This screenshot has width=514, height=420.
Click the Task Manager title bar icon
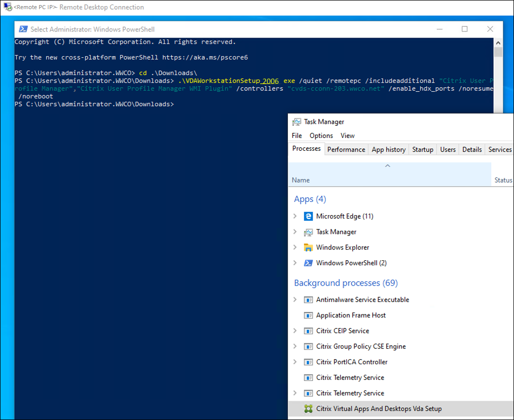pyautogui.click(x=297, y=122)
